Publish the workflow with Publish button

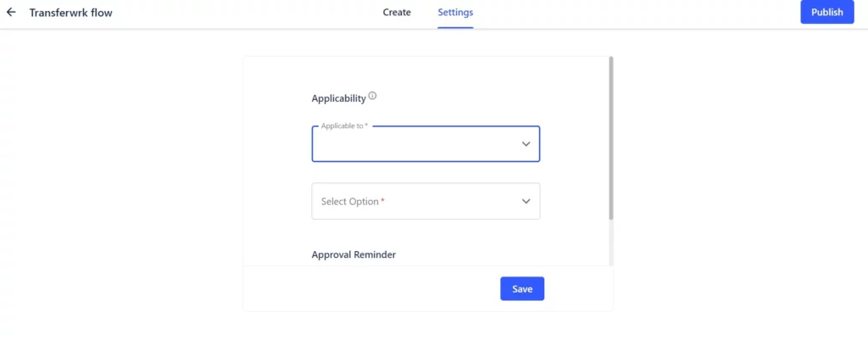click(x=827, y=12)
